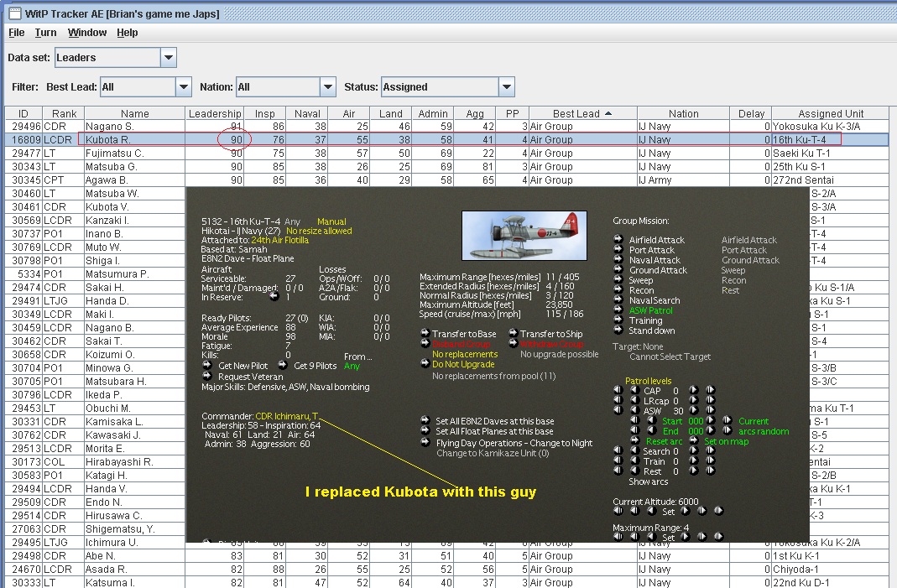Screen dimensions: 897x588
Task: Open the Window menu
Action: click(x=87, y=33)
